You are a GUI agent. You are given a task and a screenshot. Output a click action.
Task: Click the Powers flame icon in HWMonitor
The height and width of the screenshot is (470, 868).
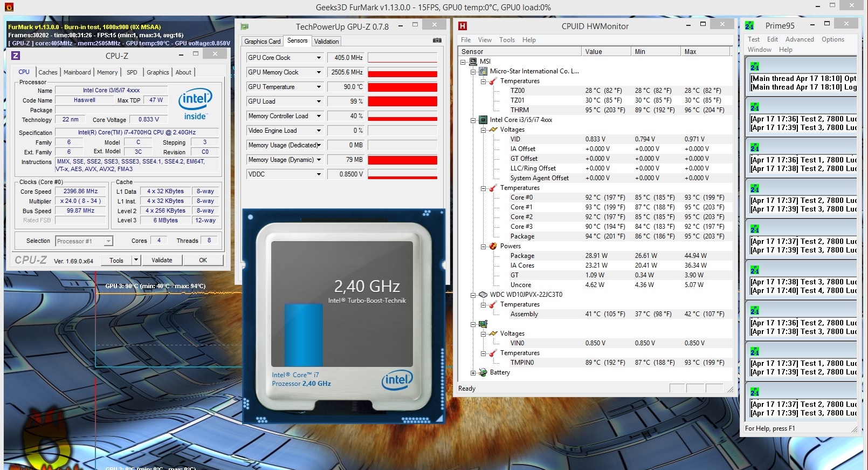(x=493, y=246)
